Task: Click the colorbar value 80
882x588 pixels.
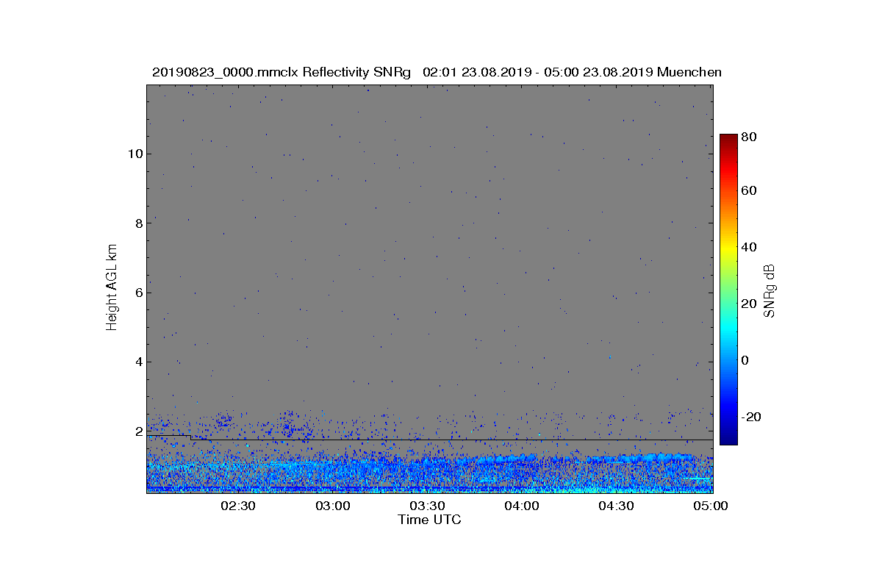Action: tap(750, 137)
